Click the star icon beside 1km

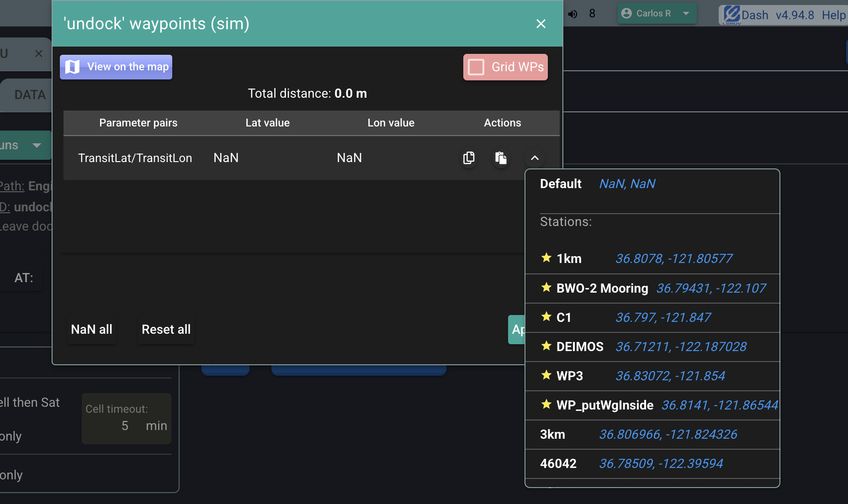(546, 257)
